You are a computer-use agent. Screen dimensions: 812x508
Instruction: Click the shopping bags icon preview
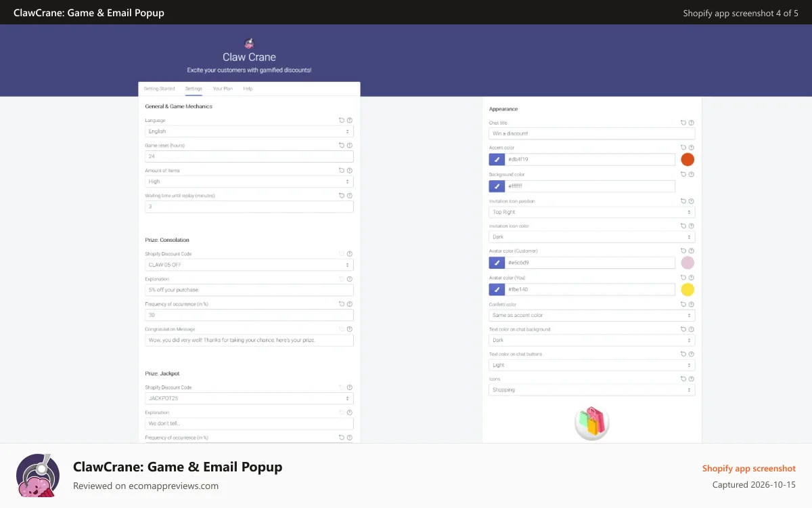coord(592,422)
